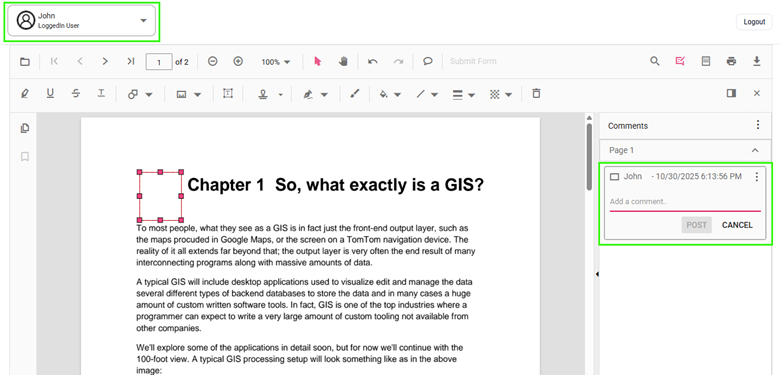Open the John logged-in user dropdown
This screenshot has width=780, height=375.
click(x=82, y=20)
